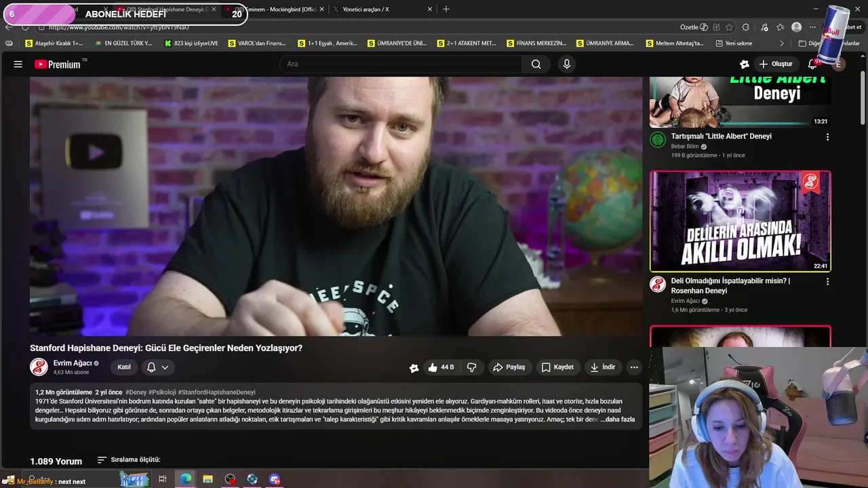The height and width of the screenshot is (488, 868).
Task: Click Evrim Ağacı avatar beside Rosenhan video
Action: pos(657,284)
